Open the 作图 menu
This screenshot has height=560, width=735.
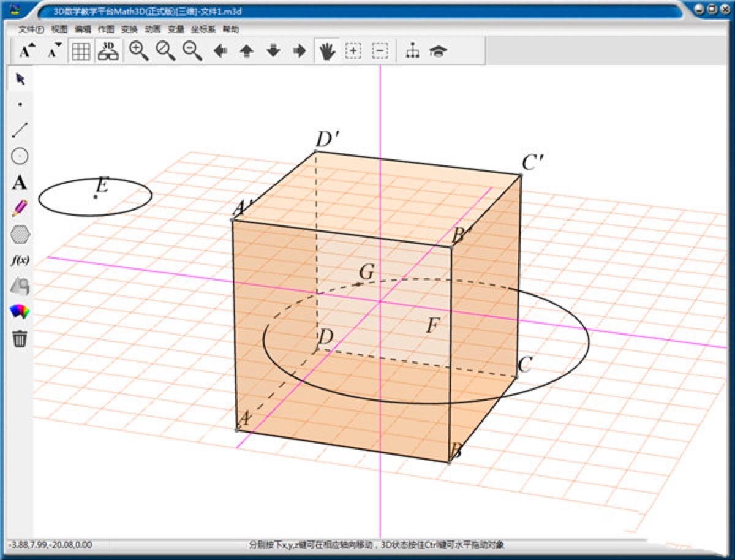pos(105,29)
